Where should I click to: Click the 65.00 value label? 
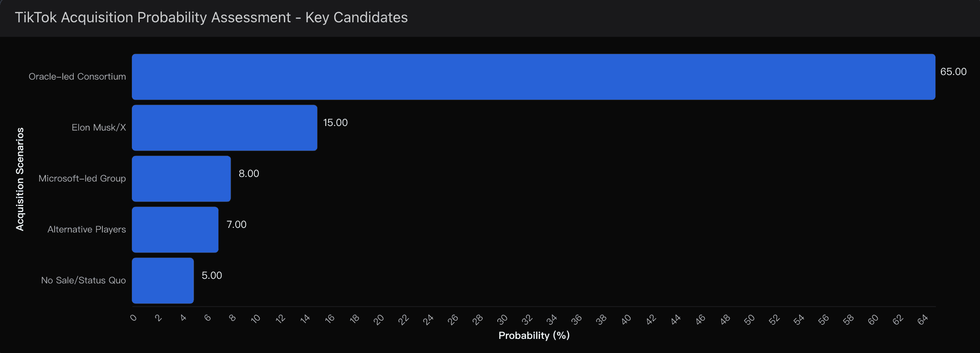953,72
